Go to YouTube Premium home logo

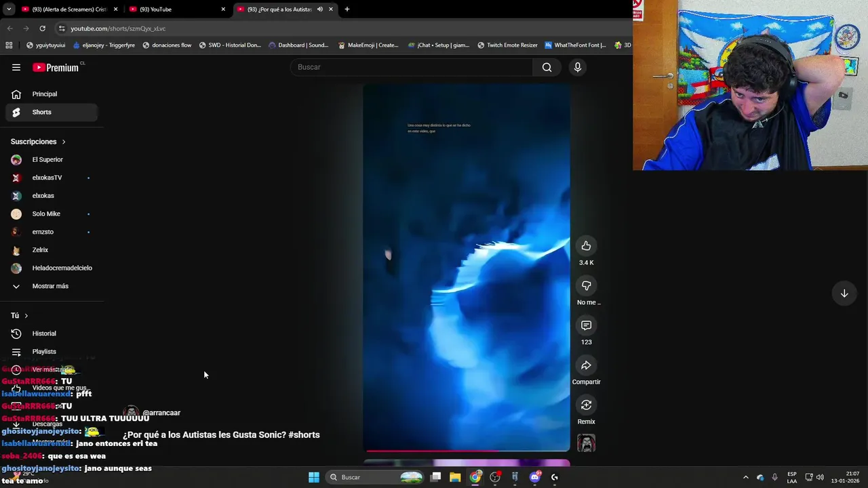pyautogui.click(x=57, y=67)
